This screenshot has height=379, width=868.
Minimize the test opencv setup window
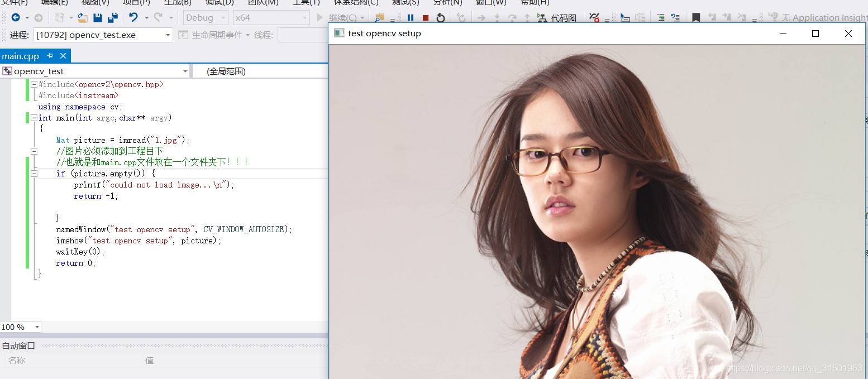click(x=783, y=33)
